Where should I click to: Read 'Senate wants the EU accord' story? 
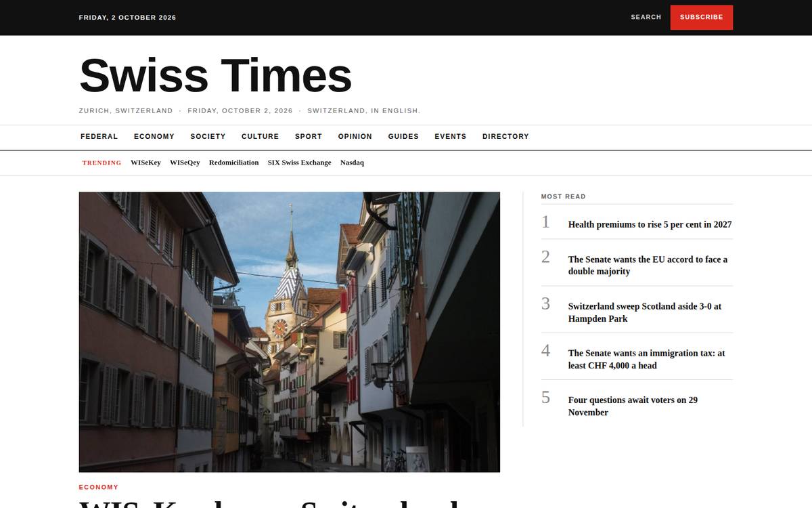pyautogui.click(x=648, y=266)
